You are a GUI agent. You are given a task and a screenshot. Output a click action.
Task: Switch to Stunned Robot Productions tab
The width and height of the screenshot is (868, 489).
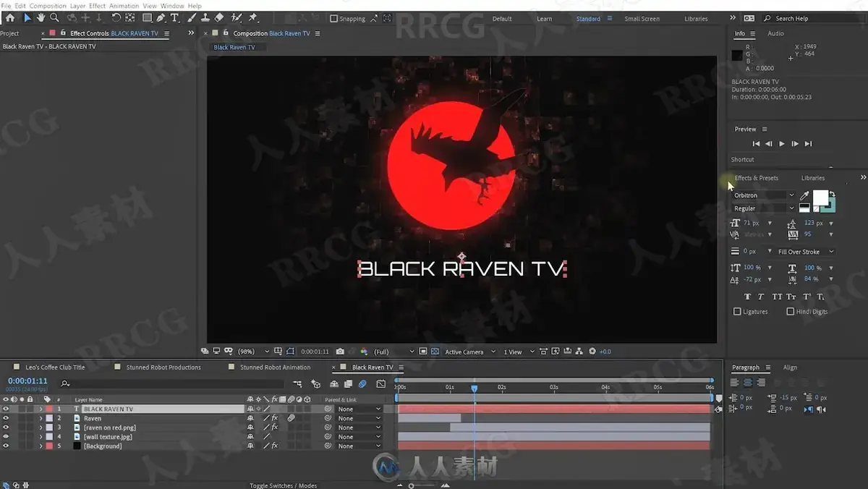point(163,367)
